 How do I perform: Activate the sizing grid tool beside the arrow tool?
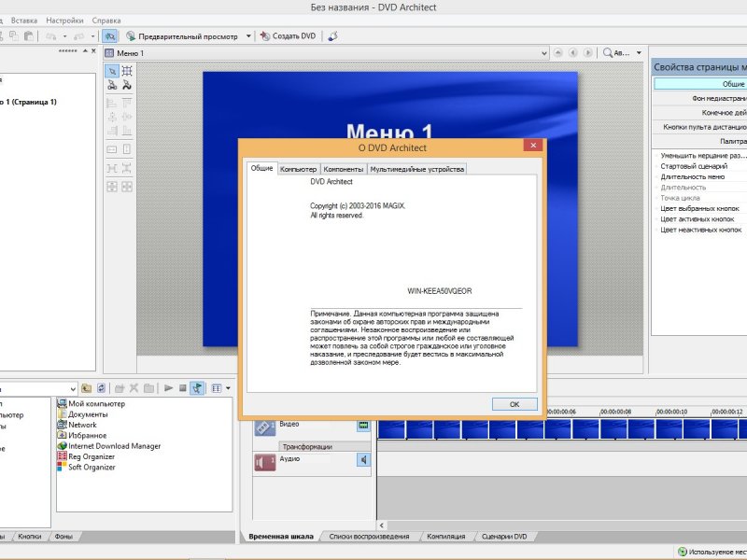pos(127,72)
